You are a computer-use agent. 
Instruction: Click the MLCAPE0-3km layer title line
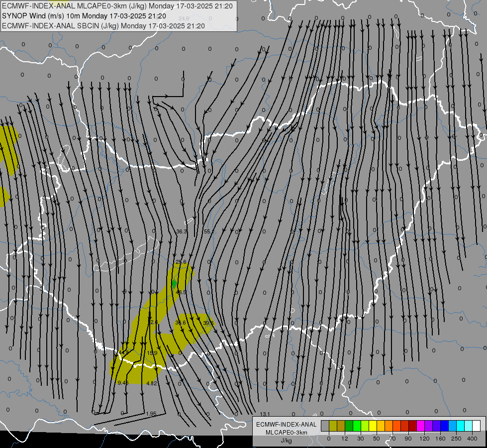117,6
